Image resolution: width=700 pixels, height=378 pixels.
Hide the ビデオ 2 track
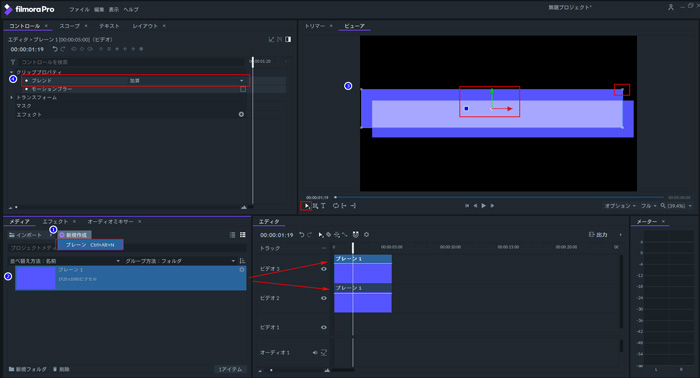pos(324,298)
